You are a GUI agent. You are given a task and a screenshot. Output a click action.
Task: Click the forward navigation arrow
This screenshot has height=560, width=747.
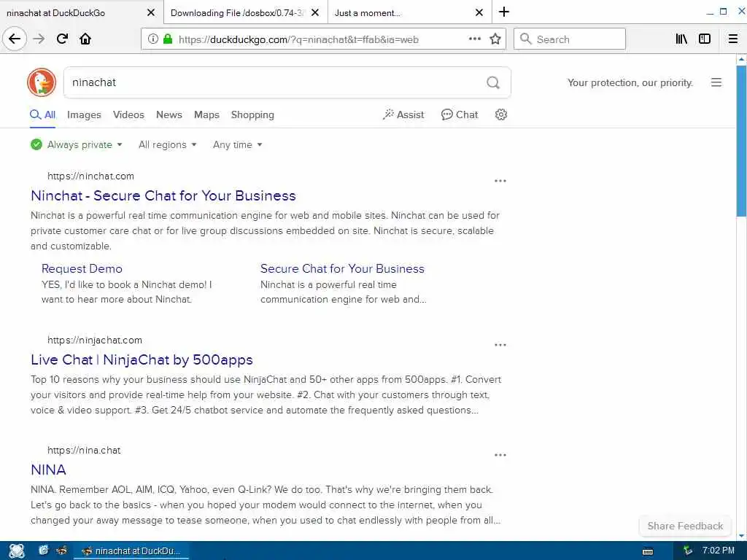tap(39, 39)
